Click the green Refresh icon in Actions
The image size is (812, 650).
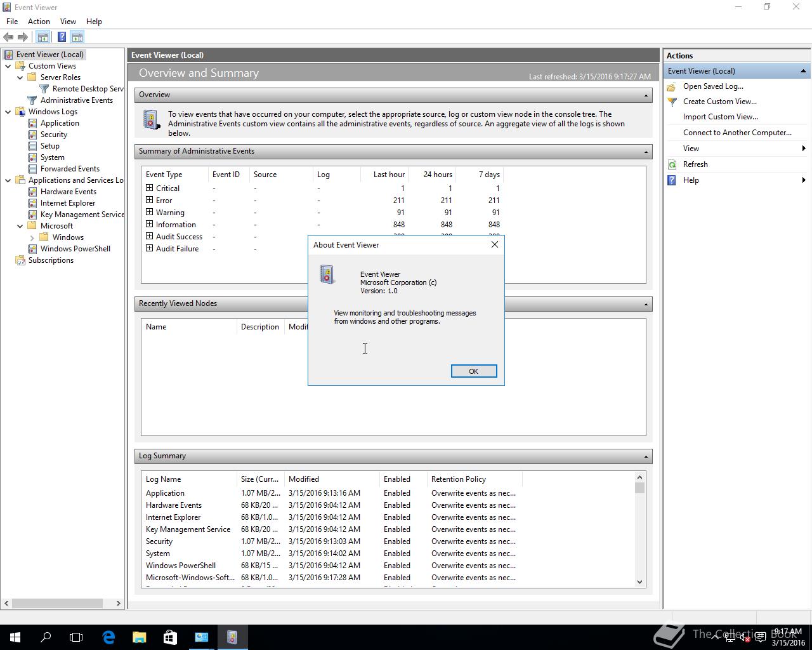pyautogui.click(x=672, y=164)
